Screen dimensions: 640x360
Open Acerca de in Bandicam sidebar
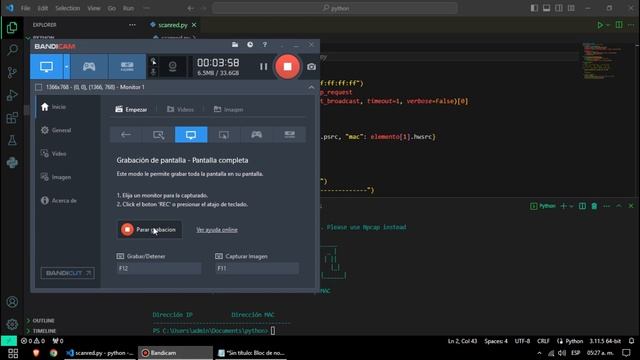click(59, 201)
